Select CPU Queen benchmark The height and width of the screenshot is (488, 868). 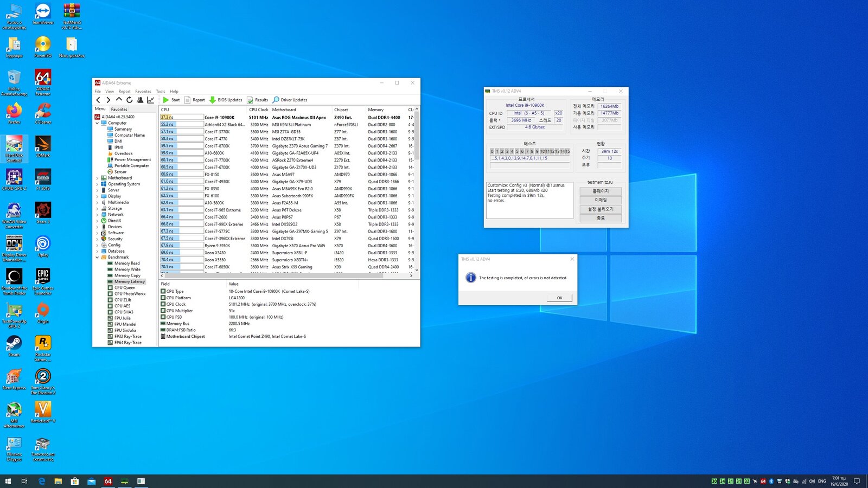[x=125, y=288]
